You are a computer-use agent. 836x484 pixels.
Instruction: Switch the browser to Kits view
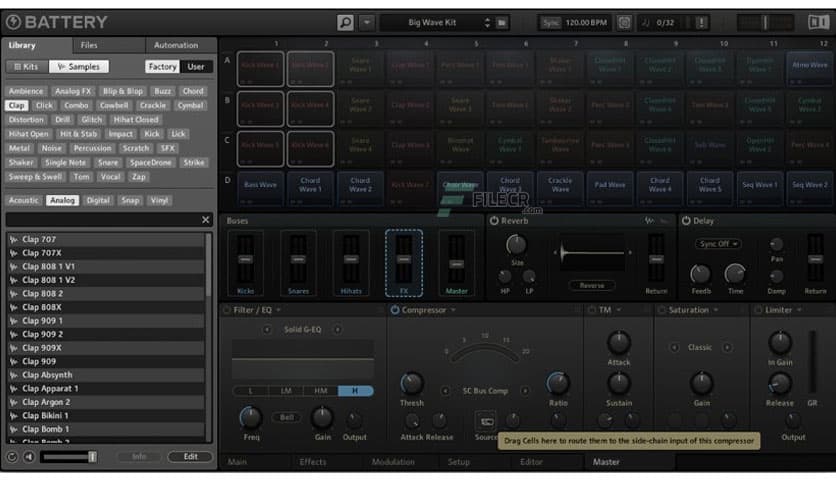27,67
